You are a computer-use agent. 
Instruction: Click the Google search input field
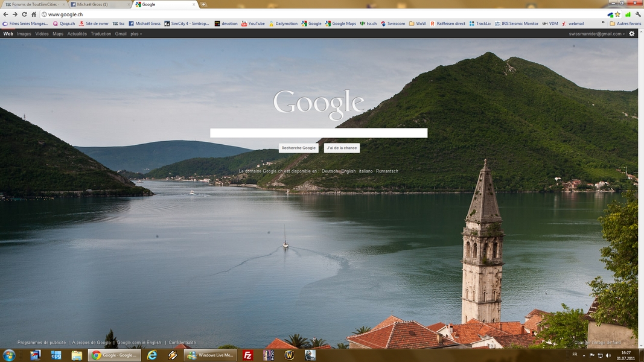coord(319,133)
